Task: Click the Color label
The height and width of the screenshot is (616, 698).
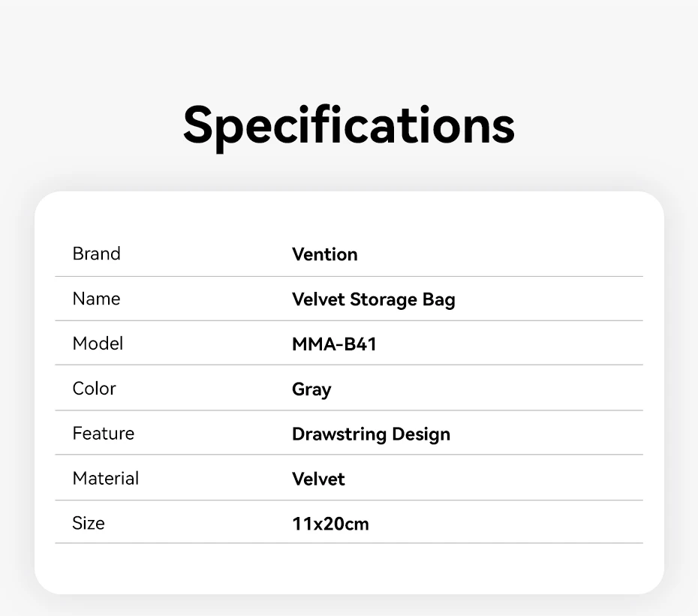Action: click(x=94, y=389)
